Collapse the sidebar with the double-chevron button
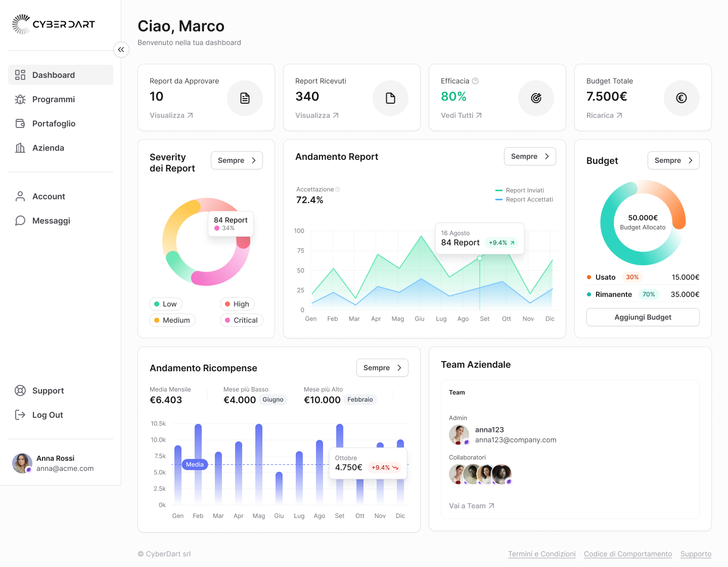Viewport: 728px width, 567px height. [x=121, y=50]
